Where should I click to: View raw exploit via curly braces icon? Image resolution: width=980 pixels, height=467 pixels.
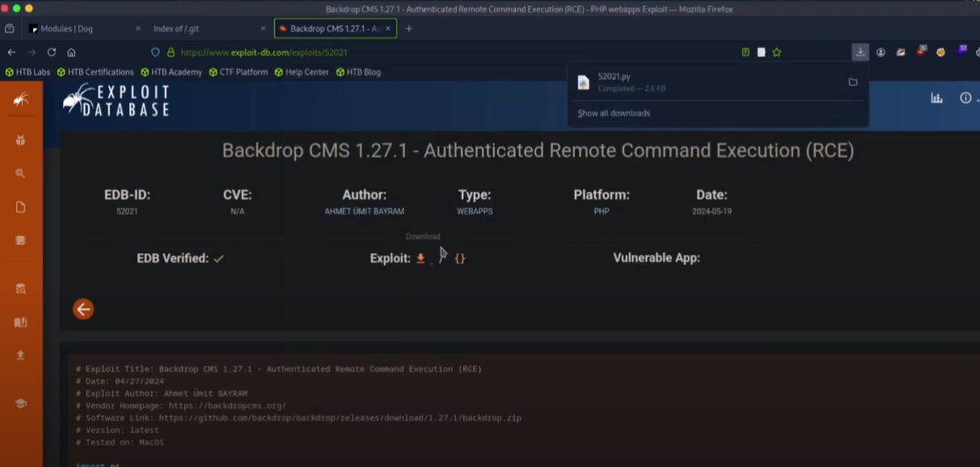[x=459, y=258]
